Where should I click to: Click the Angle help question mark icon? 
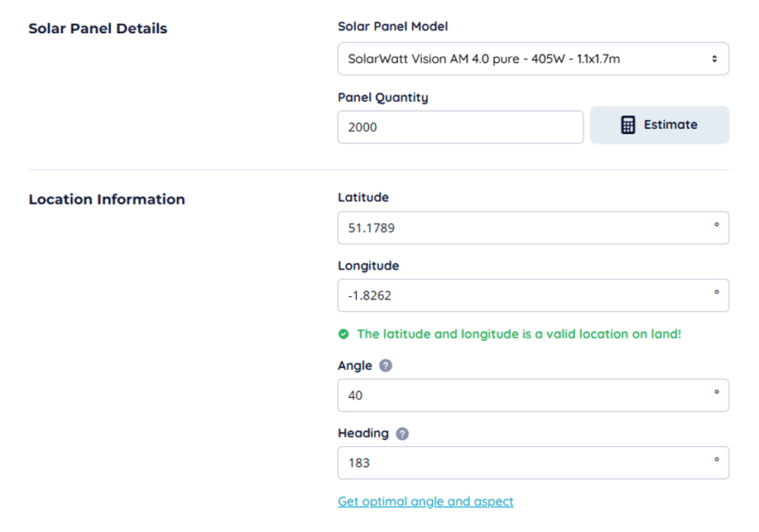(386, 366)
